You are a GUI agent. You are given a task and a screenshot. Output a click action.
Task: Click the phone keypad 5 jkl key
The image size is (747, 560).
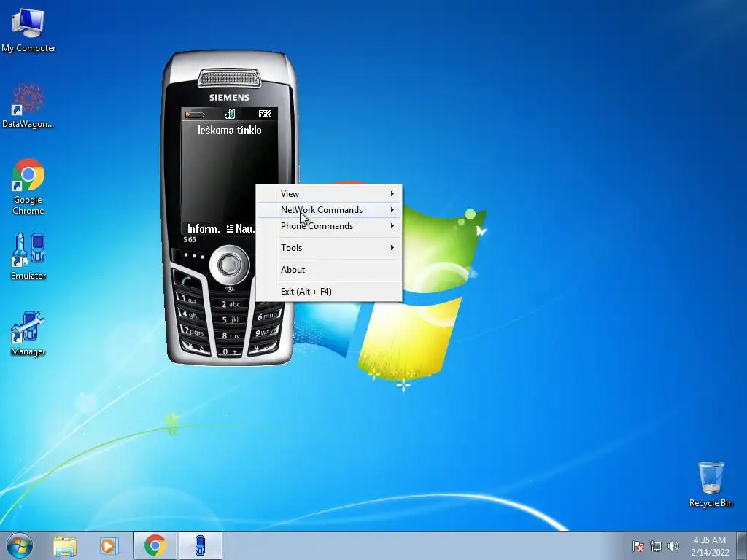231,319
